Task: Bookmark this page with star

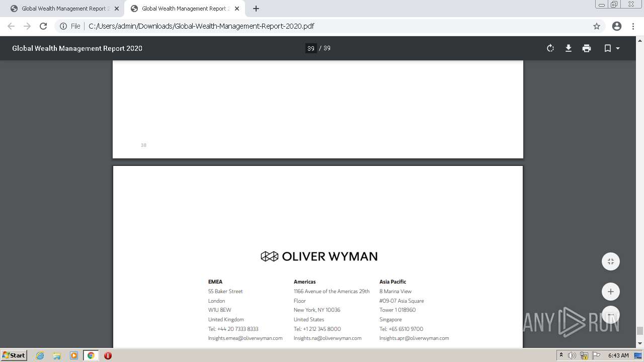Action: [x=597, y=26]
